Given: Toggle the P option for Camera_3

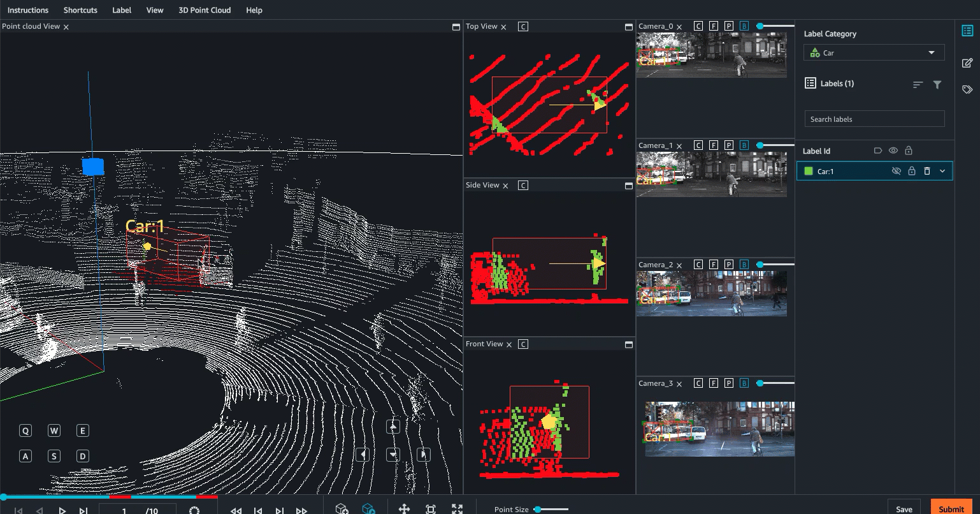Looking at the screenshot, I should [x=729, y=383].
